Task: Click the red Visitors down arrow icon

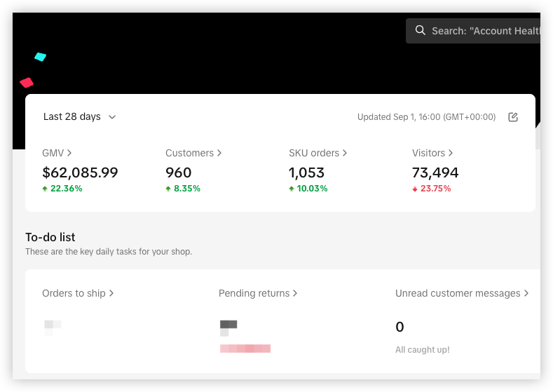Action: point(415,189)
